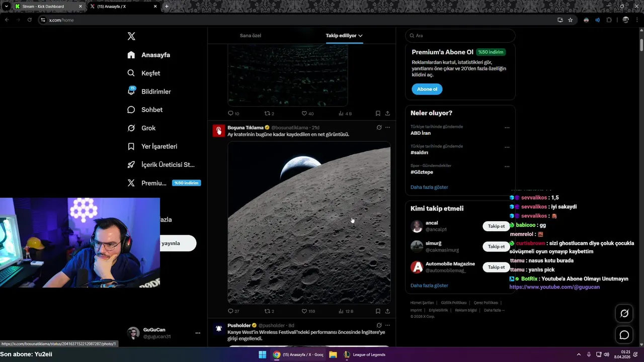Share the Boşuna Tıklama post

387,311
